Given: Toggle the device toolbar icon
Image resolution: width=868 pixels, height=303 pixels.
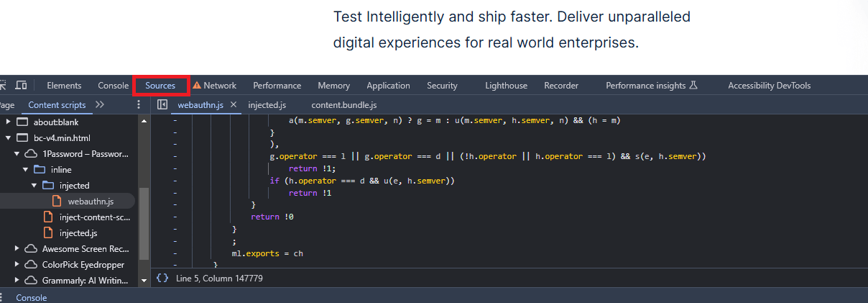Looking at the screenshot, I should click(x=22, y=85).
